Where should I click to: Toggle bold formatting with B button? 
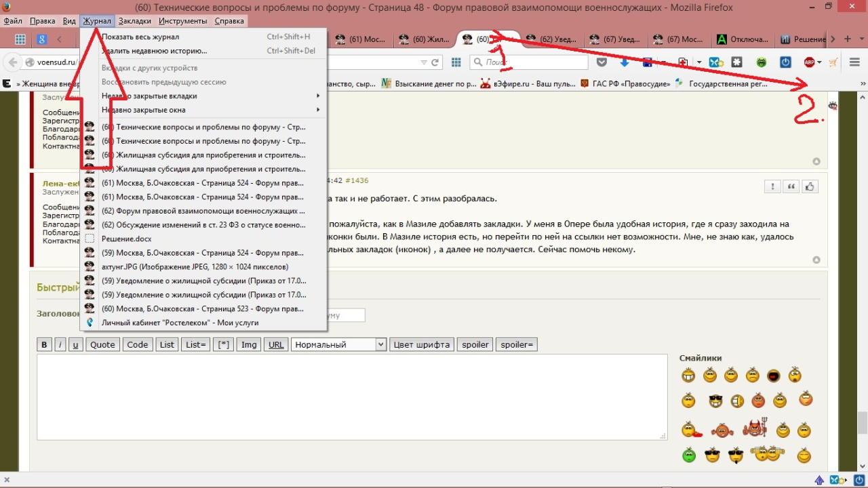(x=44, y=344)
